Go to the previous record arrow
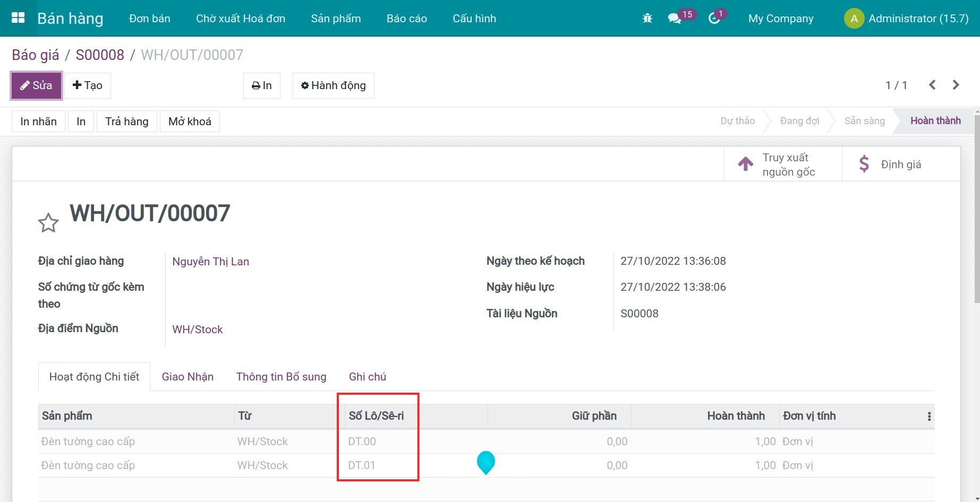The height and width of the screenshot is (502, 980). [x=932, y=85]
